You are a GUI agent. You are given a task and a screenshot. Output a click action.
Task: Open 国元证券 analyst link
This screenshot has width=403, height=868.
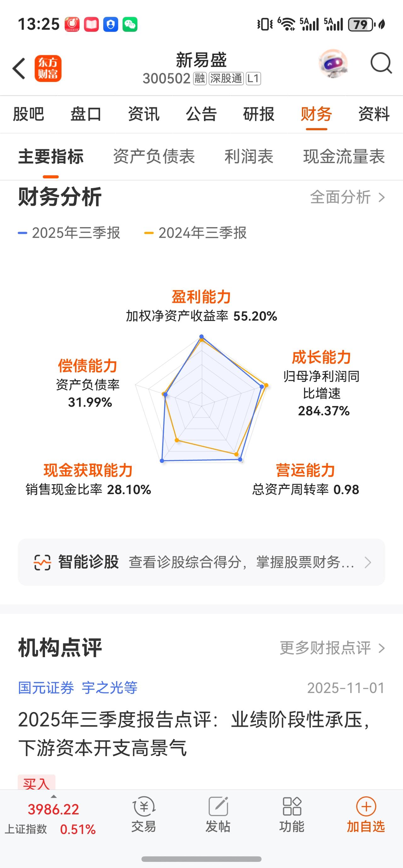[46, 688]
